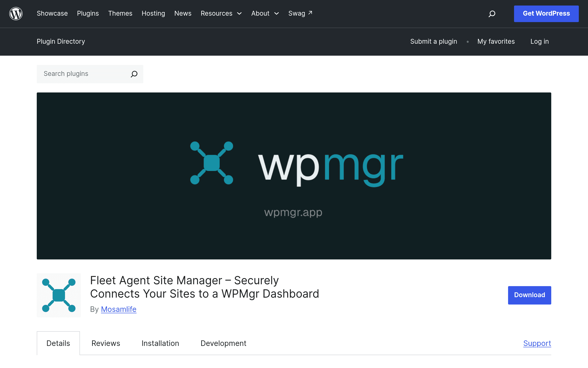Open the WordPress logo home link
Viewport: 588px width, 368px height.
pyautogui.click(x=16, y=13)
